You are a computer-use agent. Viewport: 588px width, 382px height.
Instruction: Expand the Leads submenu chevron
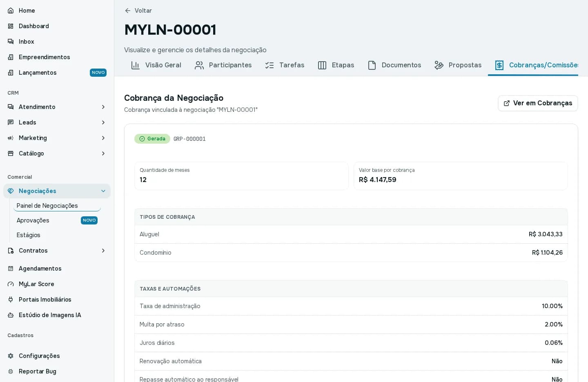103,122
